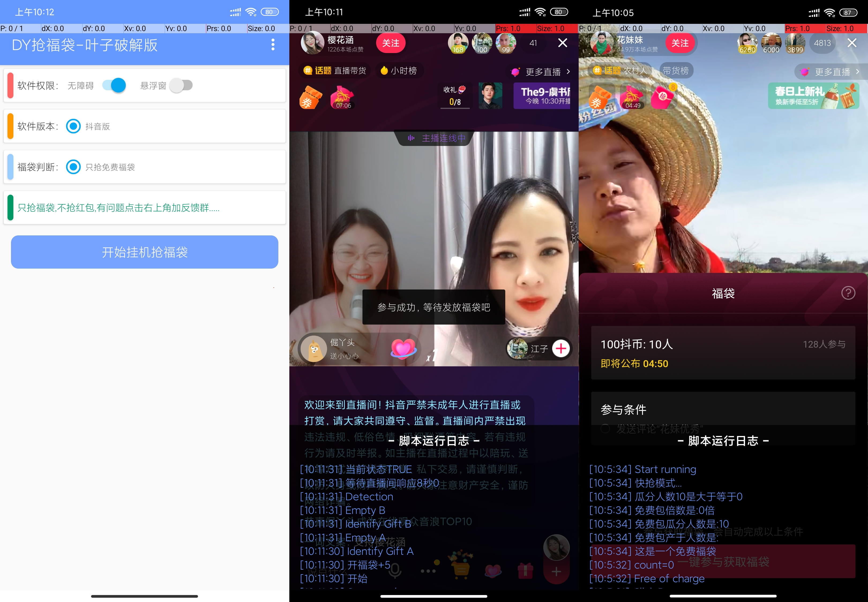Tap top viewer avatar labeled 99

coord(506,43)
